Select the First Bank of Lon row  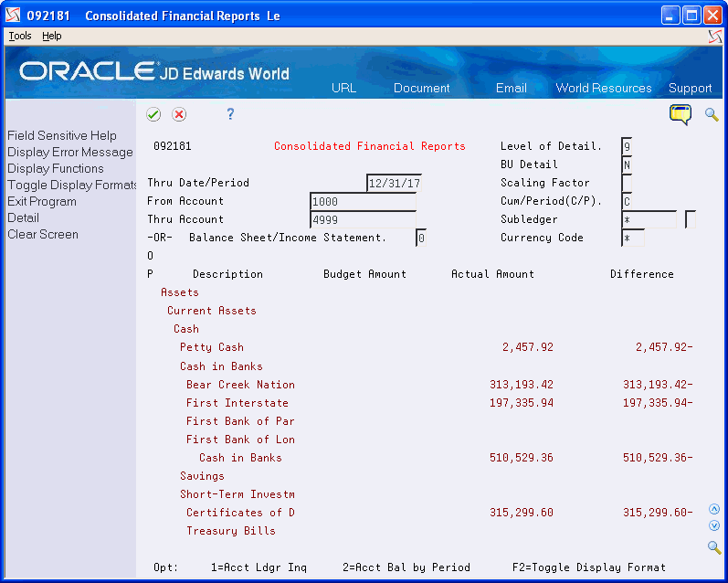click(420, 439)
